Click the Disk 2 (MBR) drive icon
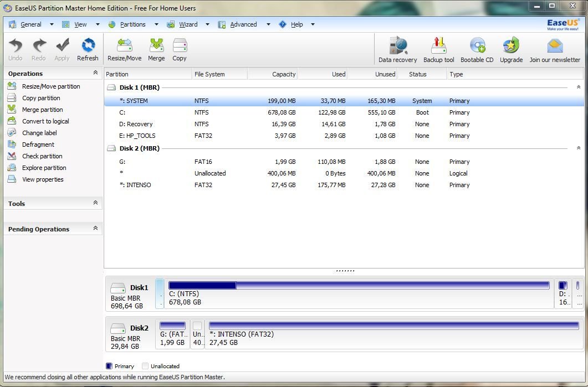The image size is (588, 387). click(x=111, y=148)
